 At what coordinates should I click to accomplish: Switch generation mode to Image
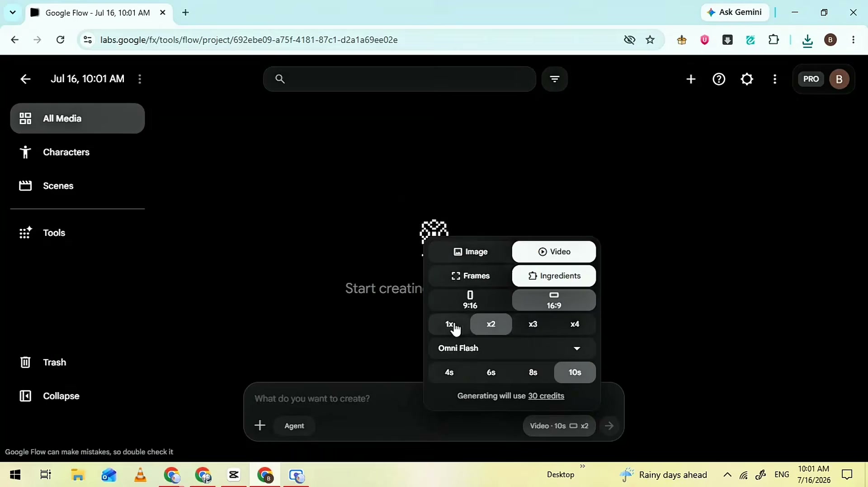point(470,252)
